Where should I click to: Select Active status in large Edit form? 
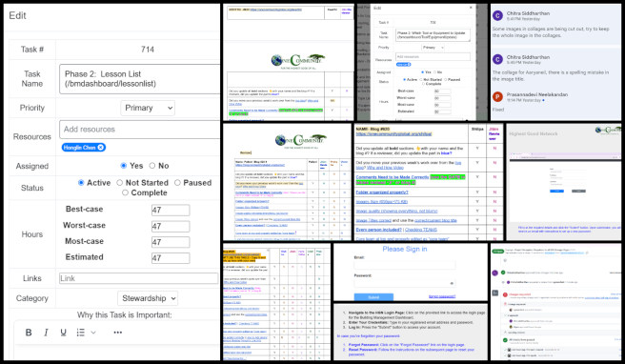[81, 183]
